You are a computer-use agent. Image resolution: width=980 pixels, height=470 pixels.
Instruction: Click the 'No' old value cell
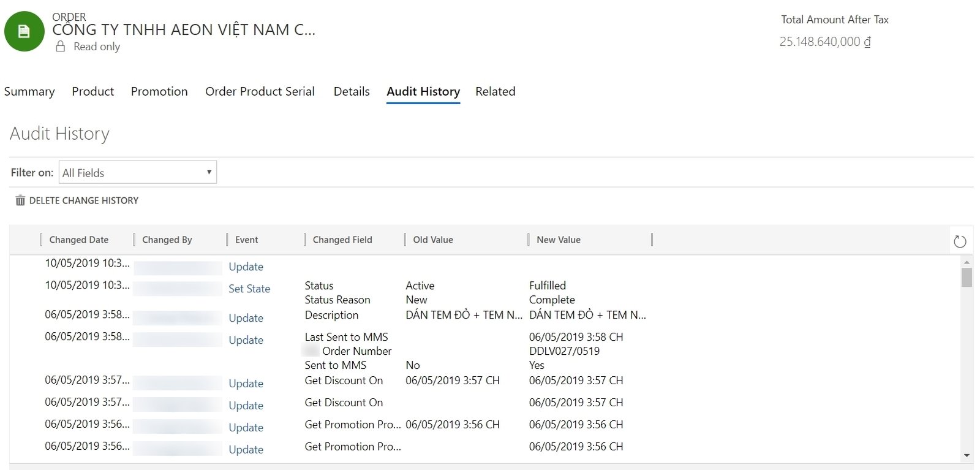[x=413, y=365]
